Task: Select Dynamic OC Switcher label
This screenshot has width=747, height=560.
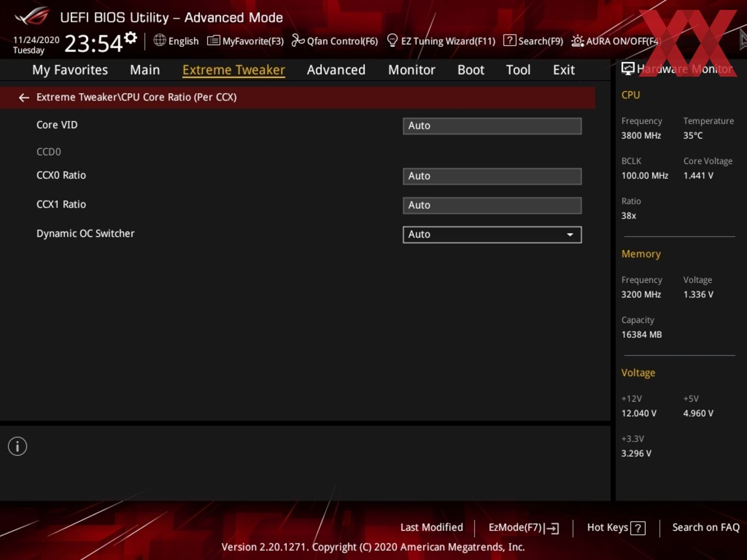Action: click(x=85, y=233)
